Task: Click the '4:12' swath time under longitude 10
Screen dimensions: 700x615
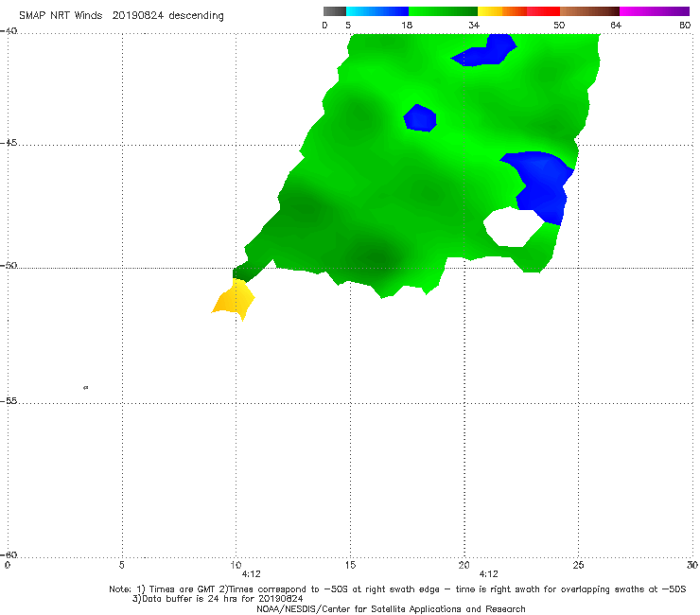Action: tap(251, 574)
